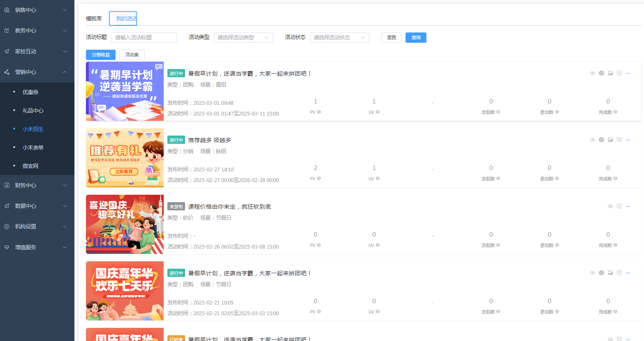
Task: Click 发起数 help icon in the 夏招 activity
Action: point(498,112)
